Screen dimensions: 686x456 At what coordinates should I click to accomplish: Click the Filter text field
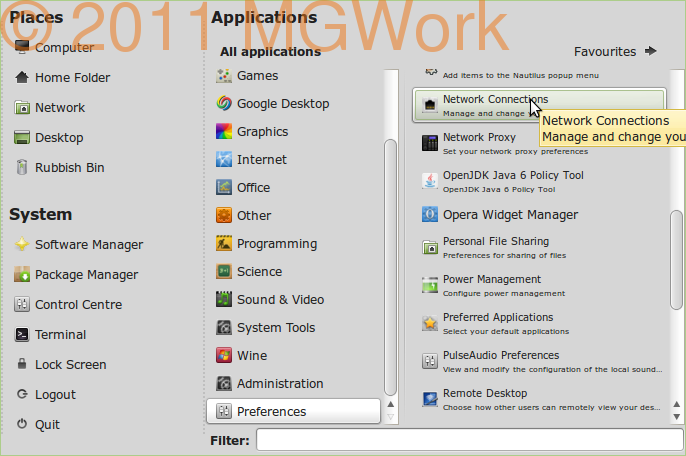[x=470, y=439]
